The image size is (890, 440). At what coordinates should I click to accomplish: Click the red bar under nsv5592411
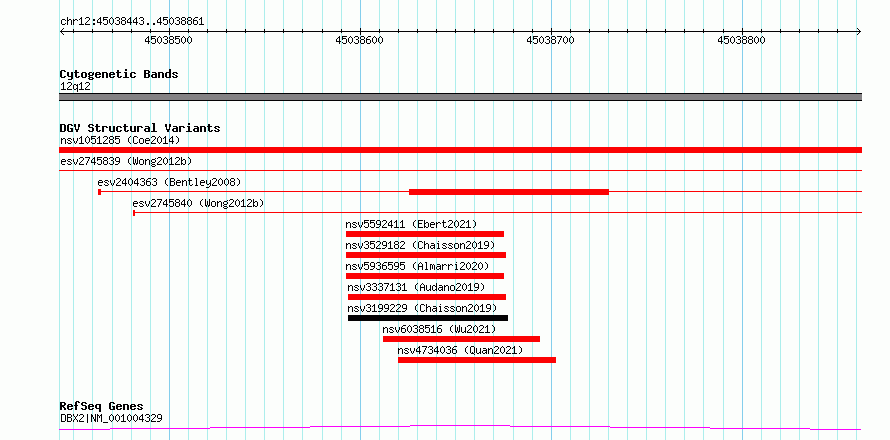(425, 234)
